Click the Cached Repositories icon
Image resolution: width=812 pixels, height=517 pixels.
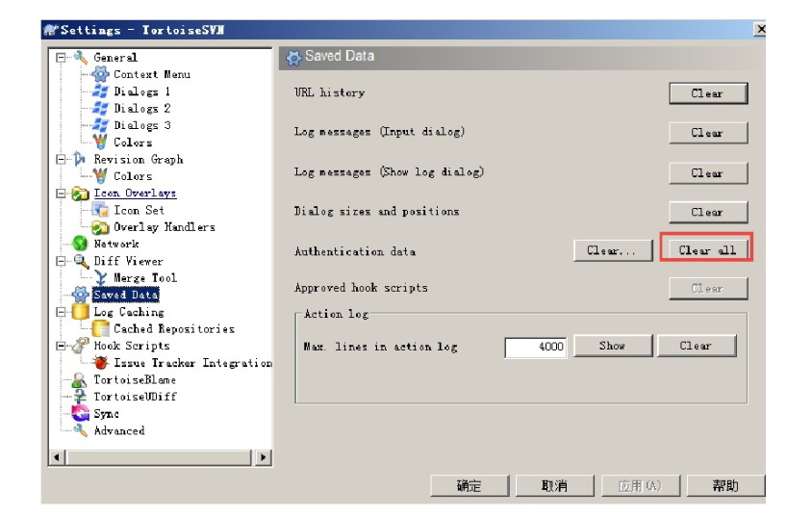pos(100,328)
